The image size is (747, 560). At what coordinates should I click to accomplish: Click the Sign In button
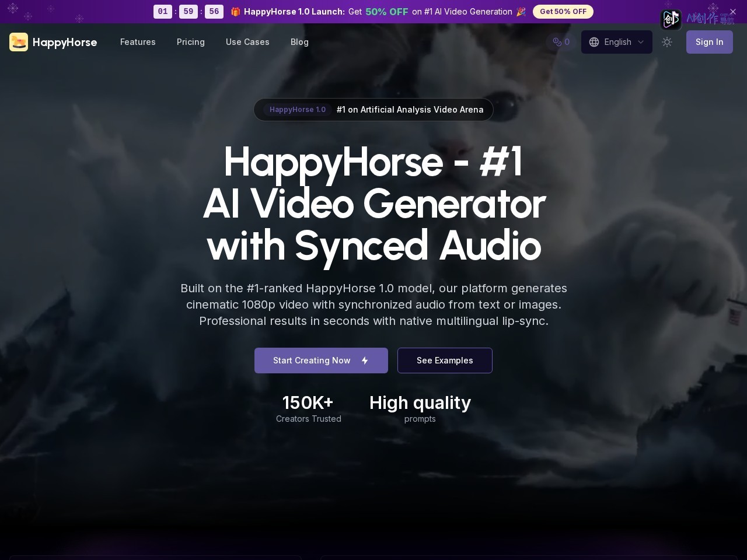coord(710,42)
